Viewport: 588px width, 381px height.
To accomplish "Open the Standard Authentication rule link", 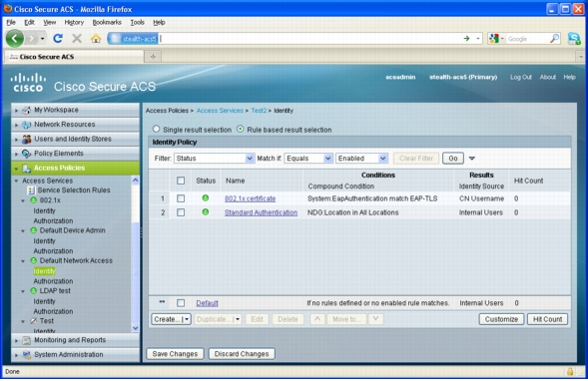I will click(x=261, y=212).
